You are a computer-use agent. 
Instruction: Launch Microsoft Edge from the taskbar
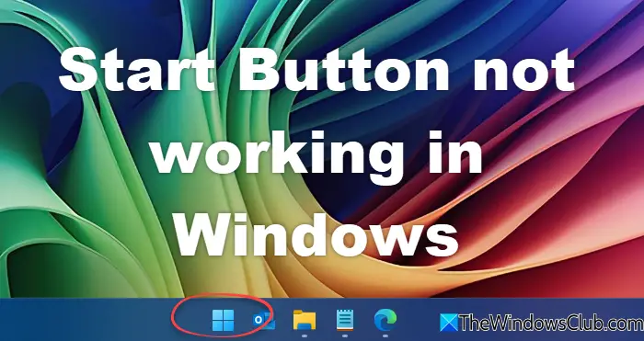[x=385, y=320]
